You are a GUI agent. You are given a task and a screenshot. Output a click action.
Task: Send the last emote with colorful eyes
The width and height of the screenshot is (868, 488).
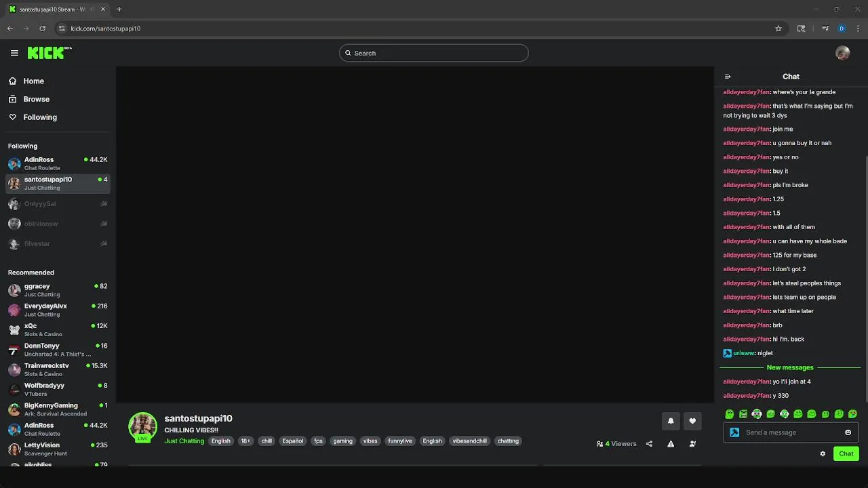[852, 414]
